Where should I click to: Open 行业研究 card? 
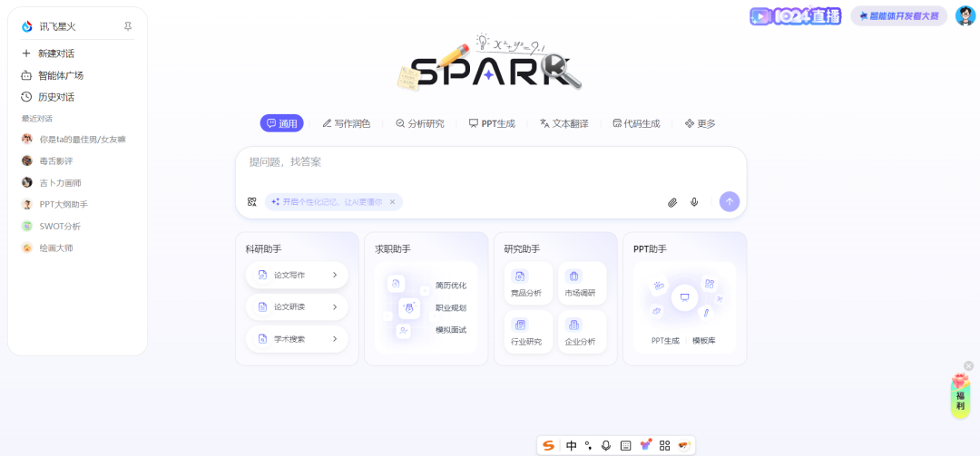click(529, 333)
